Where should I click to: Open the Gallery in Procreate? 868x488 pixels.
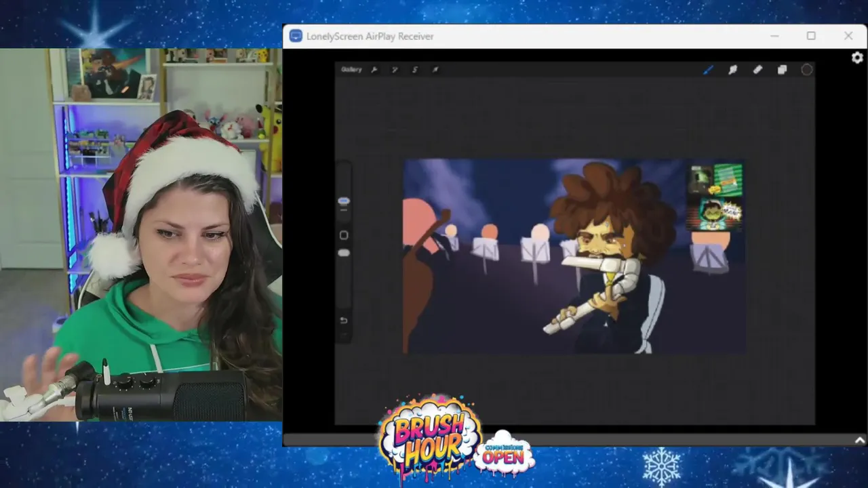click(x=351, y=69)
